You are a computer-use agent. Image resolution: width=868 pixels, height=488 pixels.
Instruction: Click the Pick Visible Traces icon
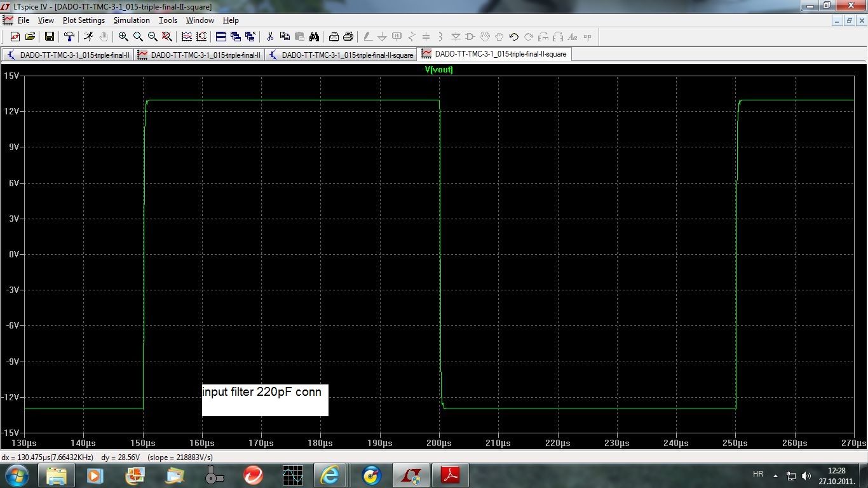pyautogui.click(x=201, y=37)
